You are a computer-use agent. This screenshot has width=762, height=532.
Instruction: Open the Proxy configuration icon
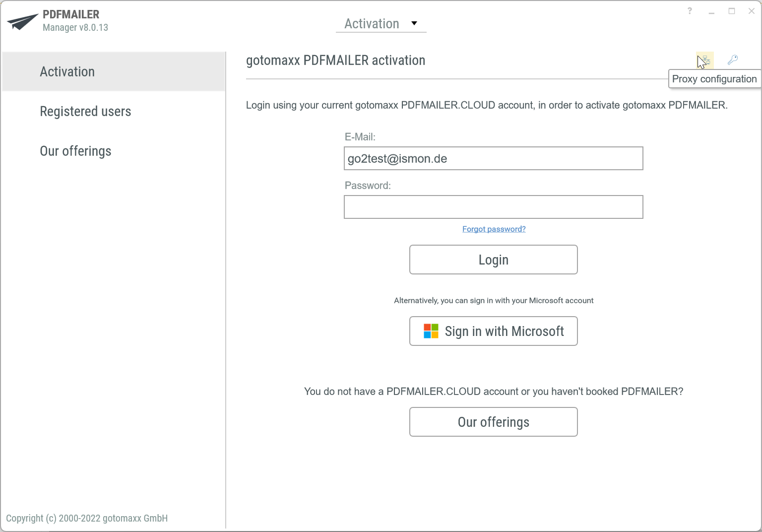[705, 60]
